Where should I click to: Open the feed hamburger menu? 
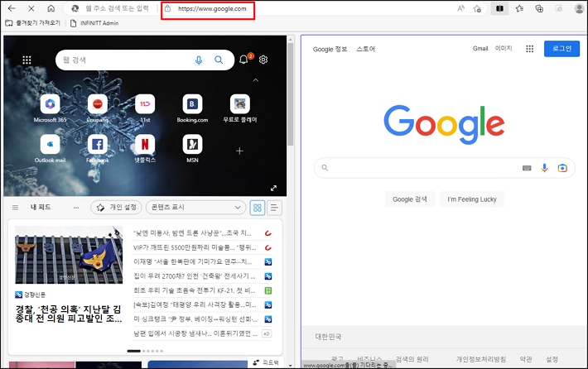pos(15,208)
